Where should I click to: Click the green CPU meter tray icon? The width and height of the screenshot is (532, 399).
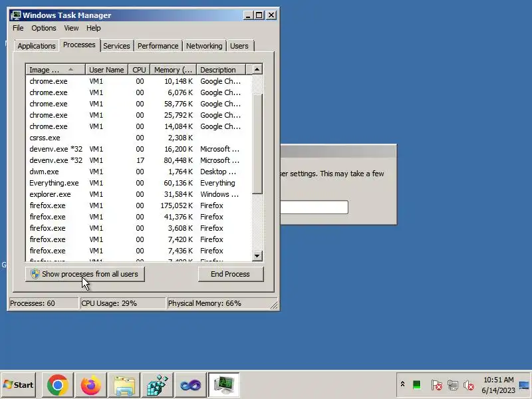pyautogui.click(x=417, y=385)
